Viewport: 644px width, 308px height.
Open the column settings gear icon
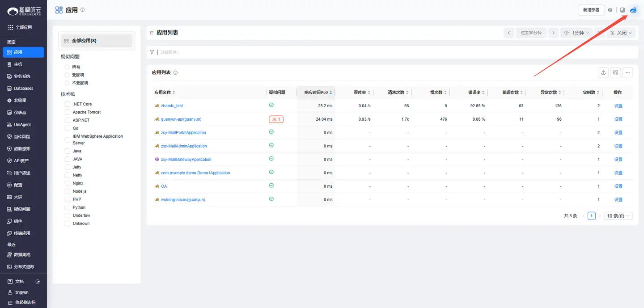[615, 72]
